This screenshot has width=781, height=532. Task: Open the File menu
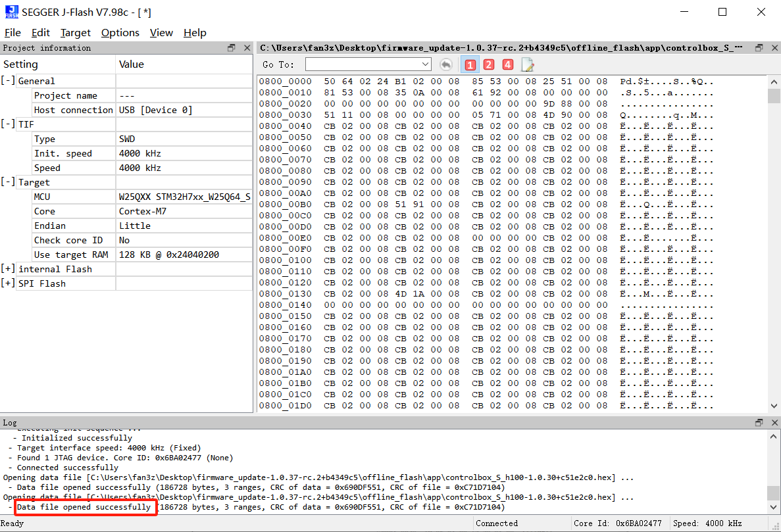pos(13,33)
